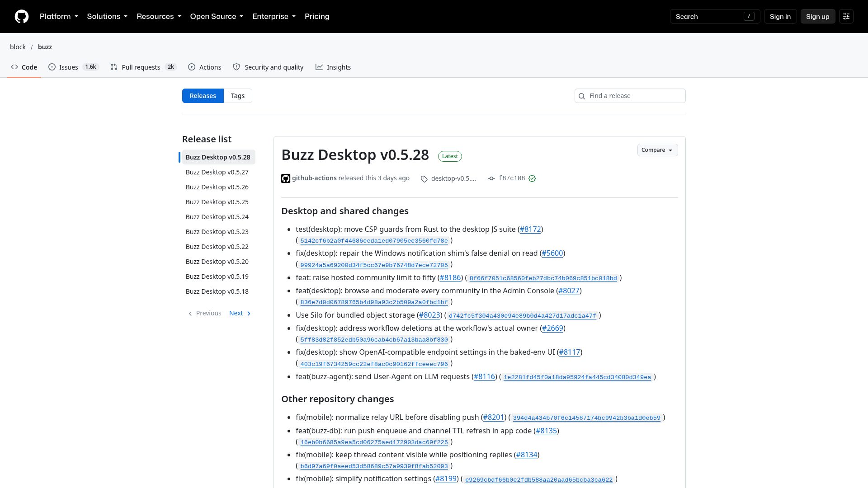The width and height of the screenshot is (868, 488).
Task: Open pull request #8172 link
Action: pyautogui.click(x=530, y=229)
